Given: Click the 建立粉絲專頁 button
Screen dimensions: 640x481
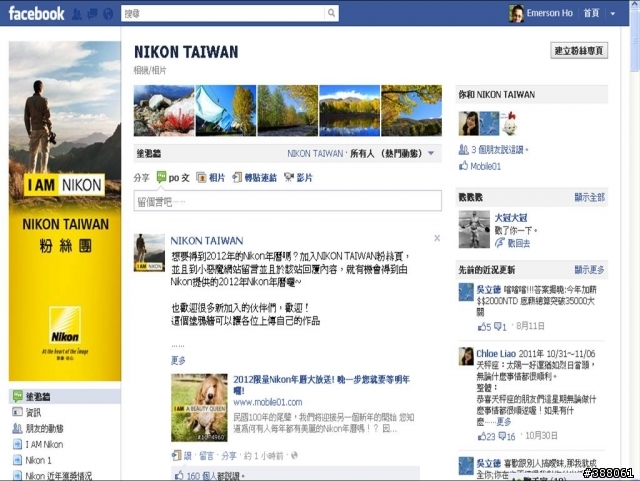Looking at the screenshot, I should tap(579, 51).
